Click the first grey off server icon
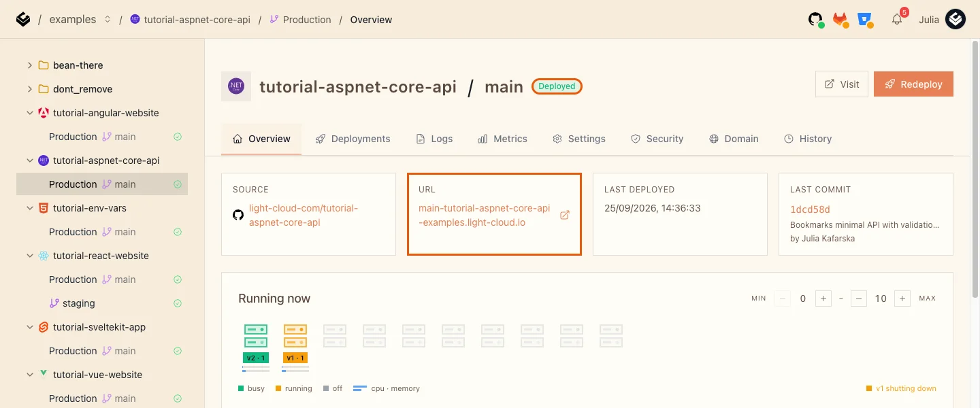This screenshot has height=408, width=980. coord(335,336)
